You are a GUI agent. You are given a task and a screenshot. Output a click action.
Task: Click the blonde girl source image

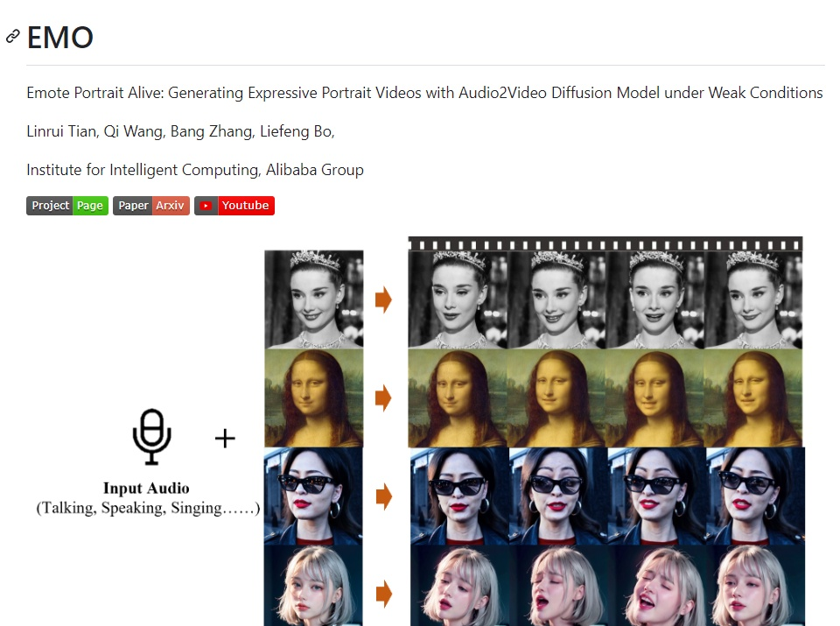pyautogui.click(x=313, y=585)
